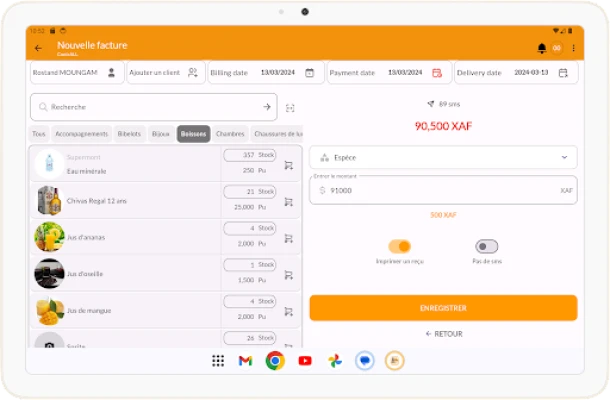Image resolution: width=610 pixels, height=400 pixels.
Task: Add Chivas Regal 12 ans to cart
Action: point(288,201)
